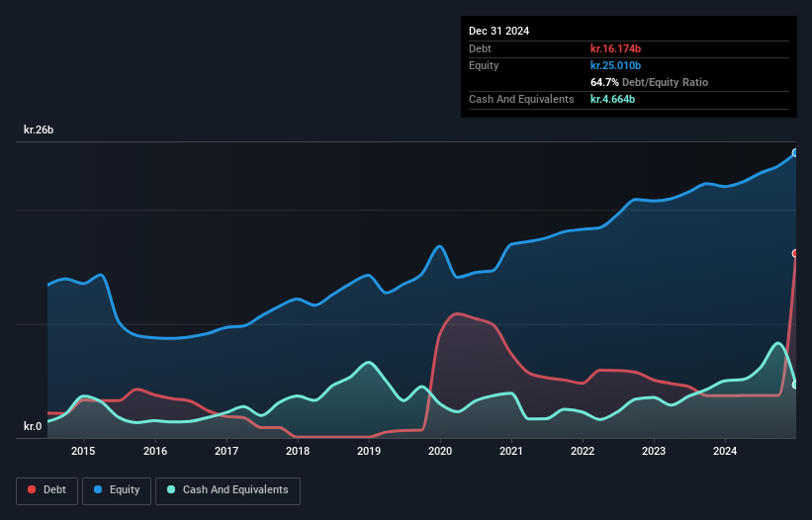Screen dimensions: 812x520
Task: Click the Debt endpoint marker at Dec 2024
Action: (795, 253)
